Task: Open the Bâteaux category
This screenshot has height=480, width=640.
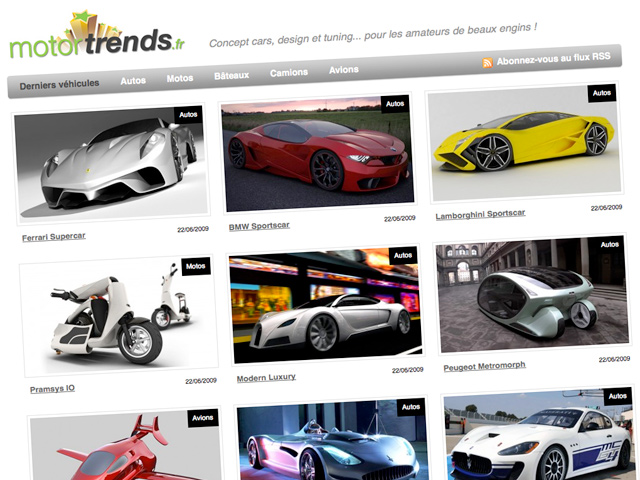Action: coord(231,75)
